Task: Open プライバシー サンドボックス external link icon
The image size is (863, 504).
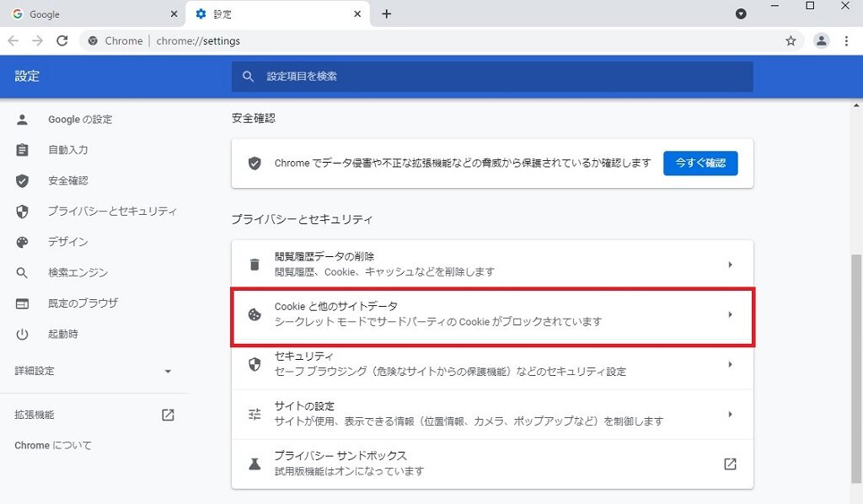Action: point(730,464)
